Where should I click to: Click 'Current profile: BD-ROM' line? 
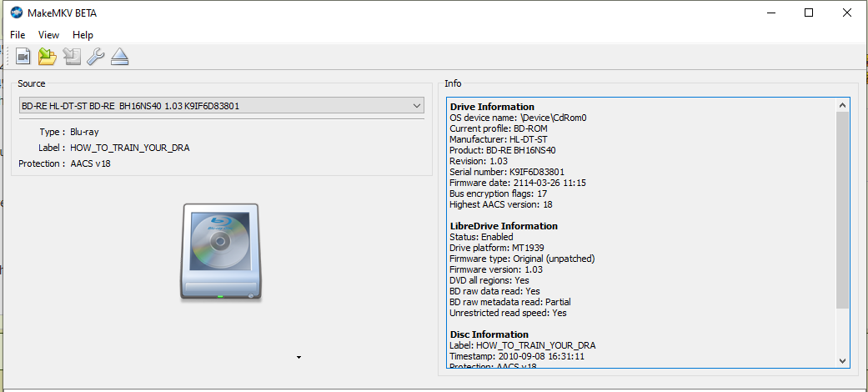coord(499,128)
